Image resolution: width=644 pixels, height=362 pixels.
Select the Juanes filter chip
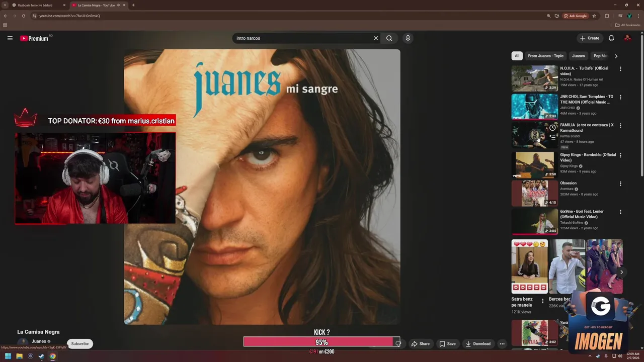[x=579, y=56]
